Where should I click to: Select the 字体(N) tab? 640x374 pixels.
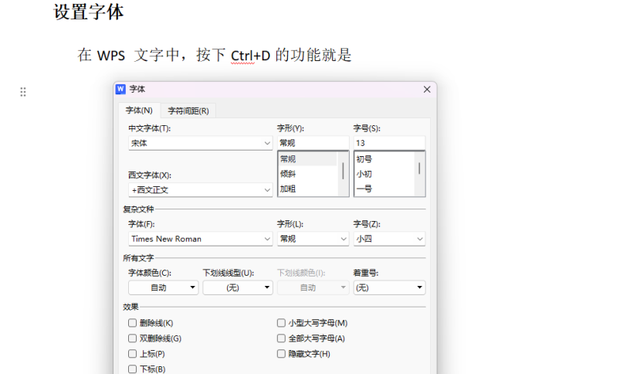[x=139, y=110]
